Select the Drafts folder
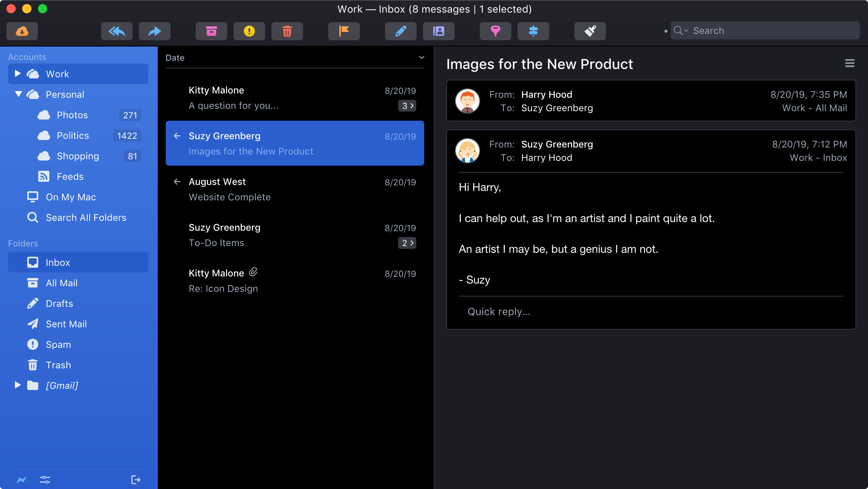 (x=59, y=303)
